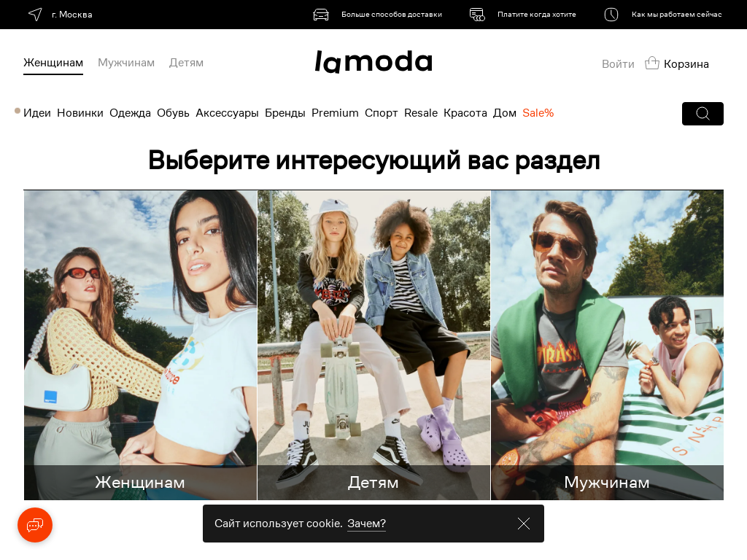This screenshot has height=560, width=747.
Task: Click the Войти login link
Action: click(618, 64)
